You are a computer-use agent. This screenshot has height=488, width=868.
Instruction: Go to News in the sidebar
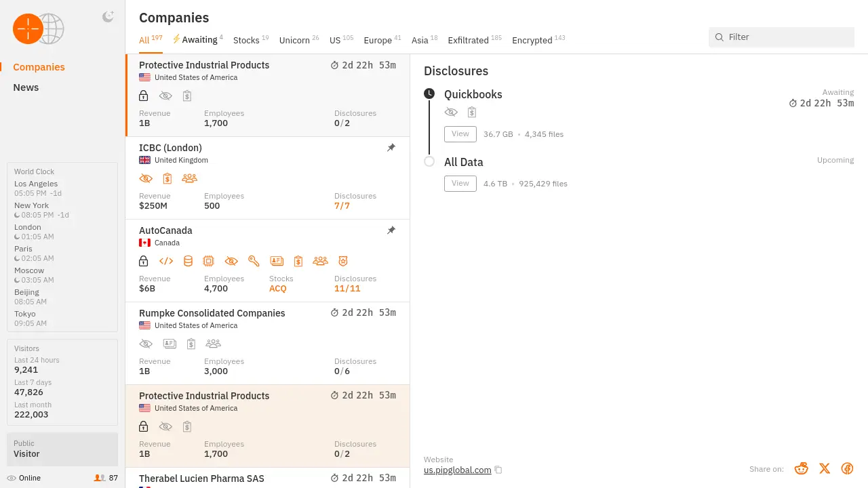tap(26, 87)
